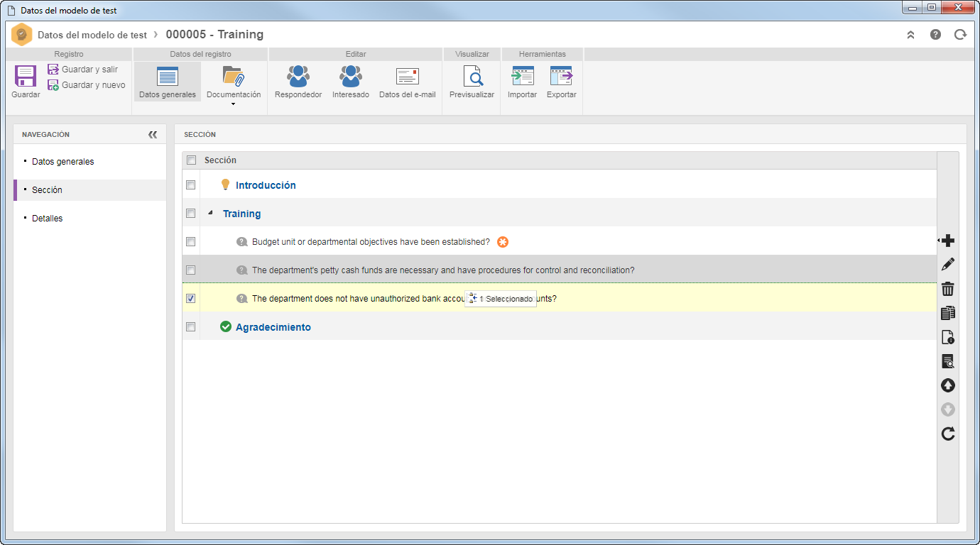Click the Guardar save icon
This screenshot has height=545, width=980.
[26, 76]
